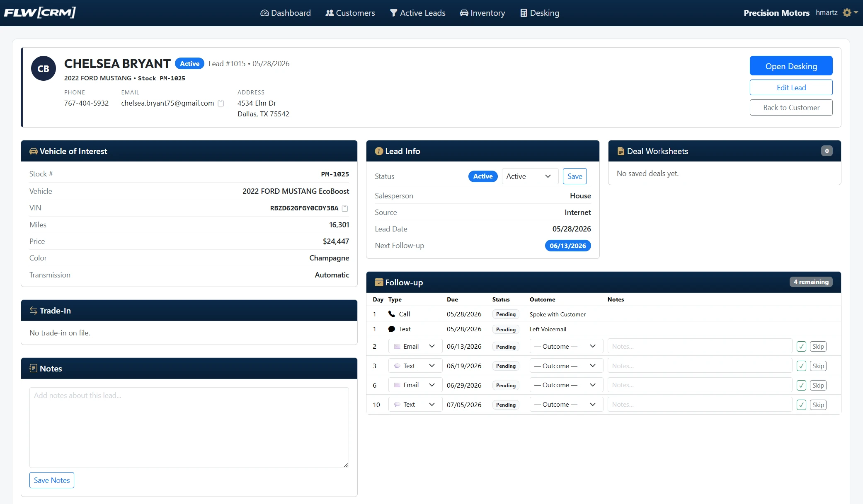The image size is (863, 504).
Task: Open Outcome dropdown for 06/13/2026 row
Action: point(566,346)
